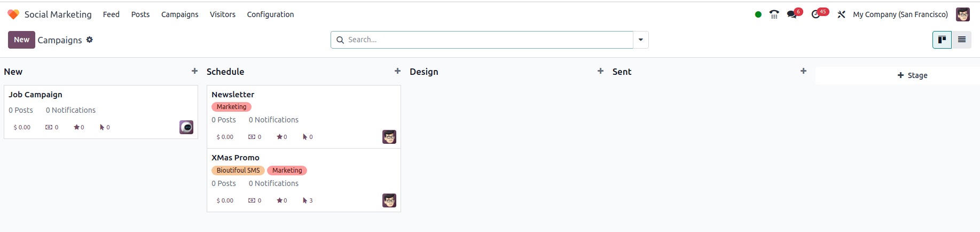The height and width of the screenshot is (232, 980).
Task: Click the debug tools wrench icon
Action: 841,14
